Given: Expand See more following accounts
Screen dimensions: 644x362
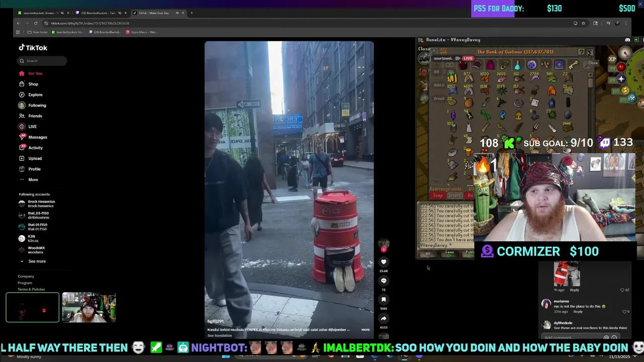Looking at the screenshot, I should (33, 261).
